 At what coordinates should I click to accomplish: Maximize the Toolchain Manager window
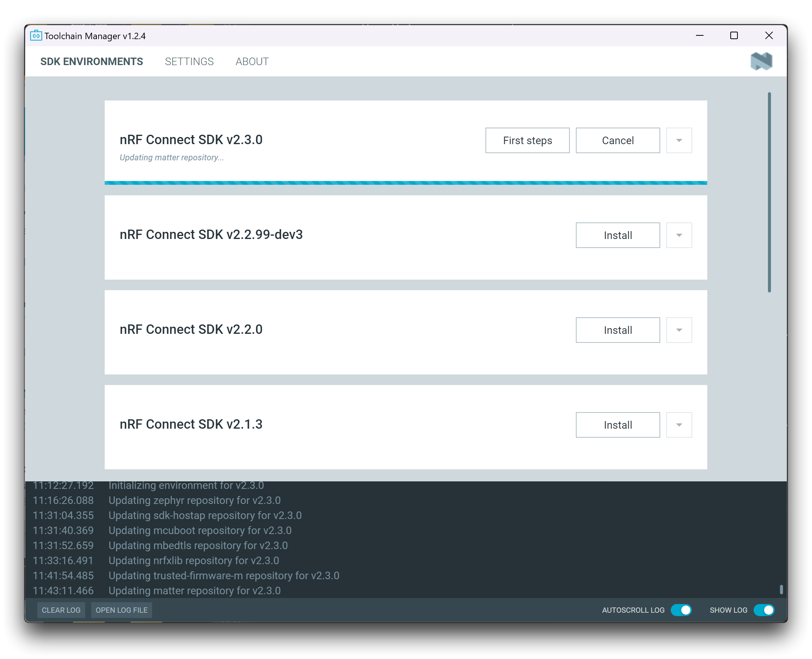pyautogui.click(x=734, y=36)
